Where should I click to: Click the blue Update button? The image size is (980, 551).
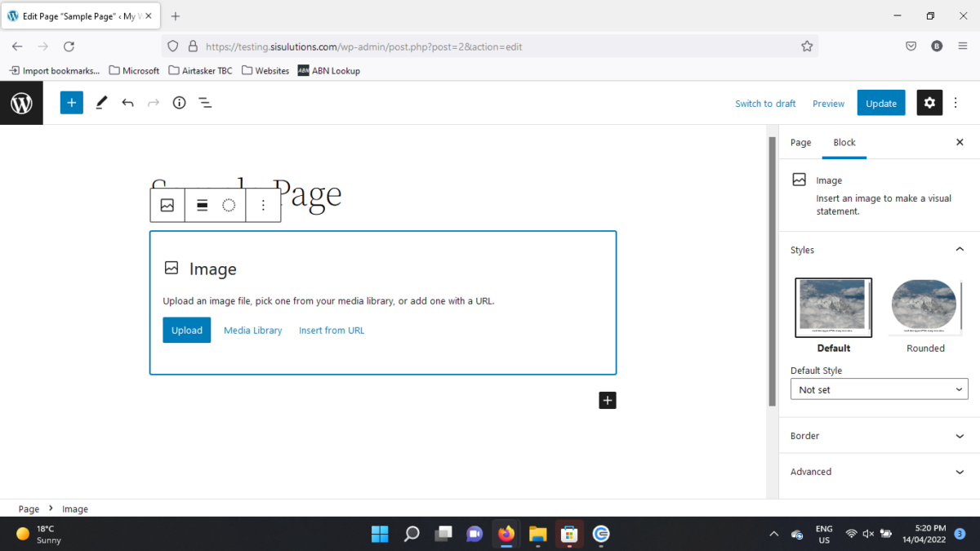point(880,103)
